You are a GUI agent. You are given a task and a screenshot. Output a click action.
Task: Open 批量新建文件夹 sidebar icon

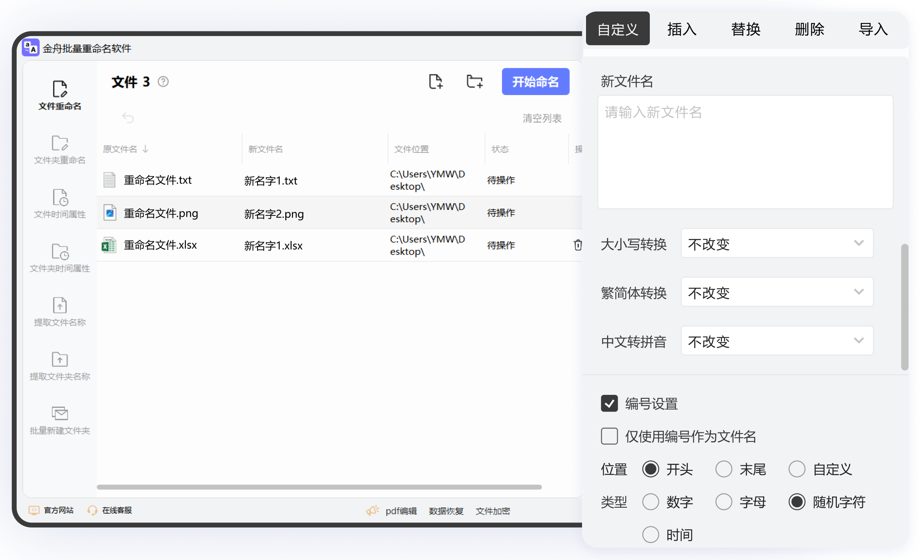pos(60,420)
